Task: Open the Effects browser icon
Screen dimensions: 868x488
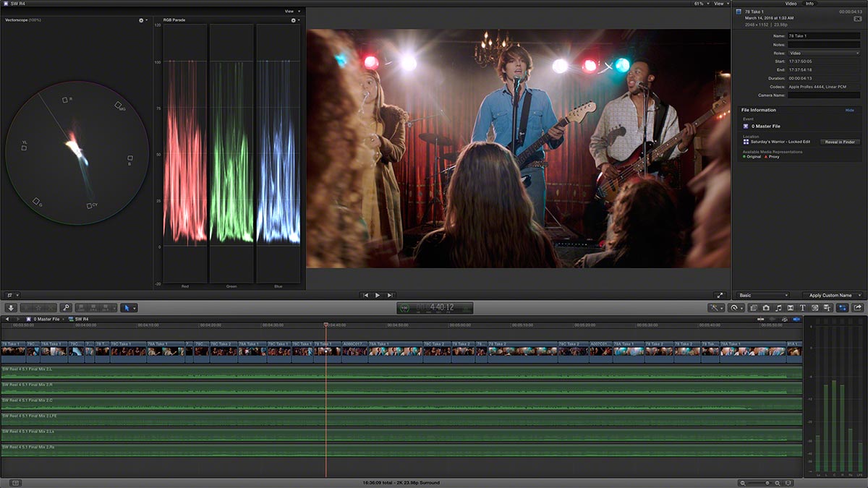Action: pos(754,308)
